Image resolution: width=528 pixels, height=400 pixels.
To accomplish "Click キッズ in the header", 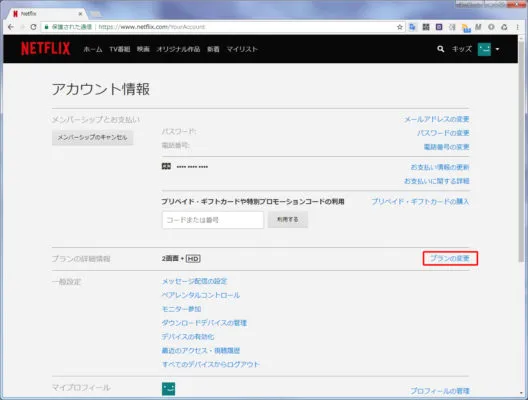I will coord(462,49).
